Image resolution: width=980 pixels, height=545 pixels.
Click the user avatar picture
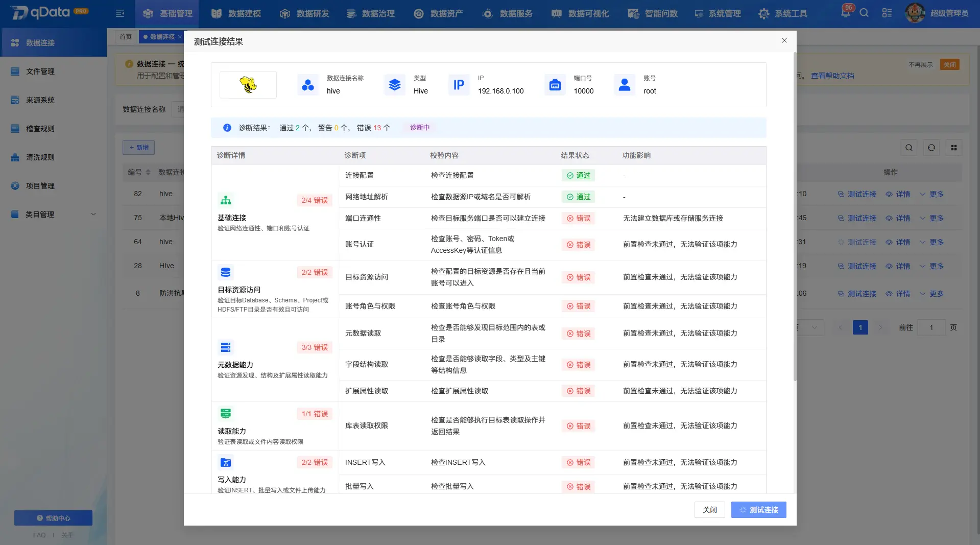(915, 13)
